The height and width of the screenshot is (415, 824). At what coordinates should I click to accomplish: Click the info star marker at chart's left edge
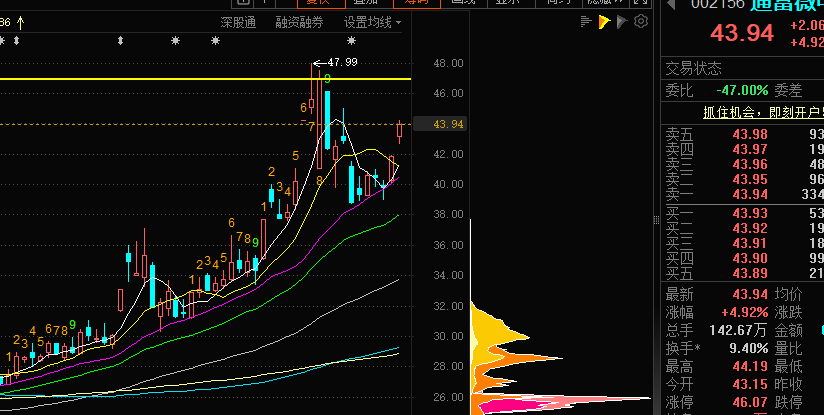(x=2, y=40)
